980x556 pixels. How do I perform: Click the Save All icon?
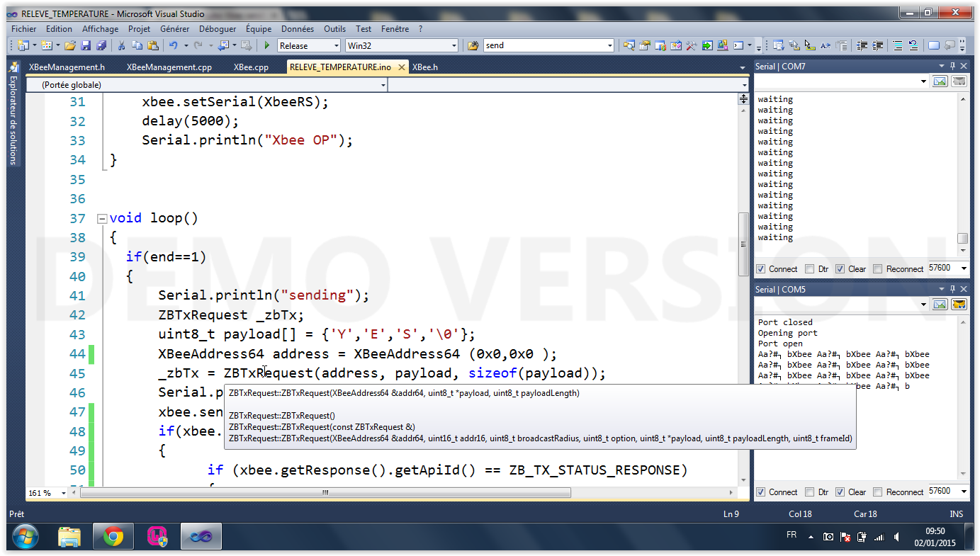tap(101, 45)
